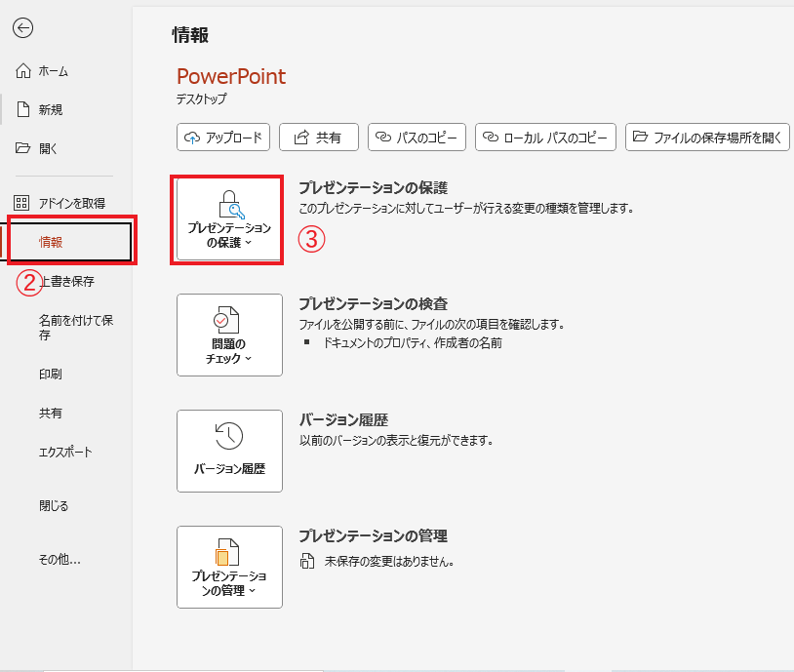The height and width of the screenshot is (672, 794).
Task: Click the ホーム house icon
Action: [22, 71]
